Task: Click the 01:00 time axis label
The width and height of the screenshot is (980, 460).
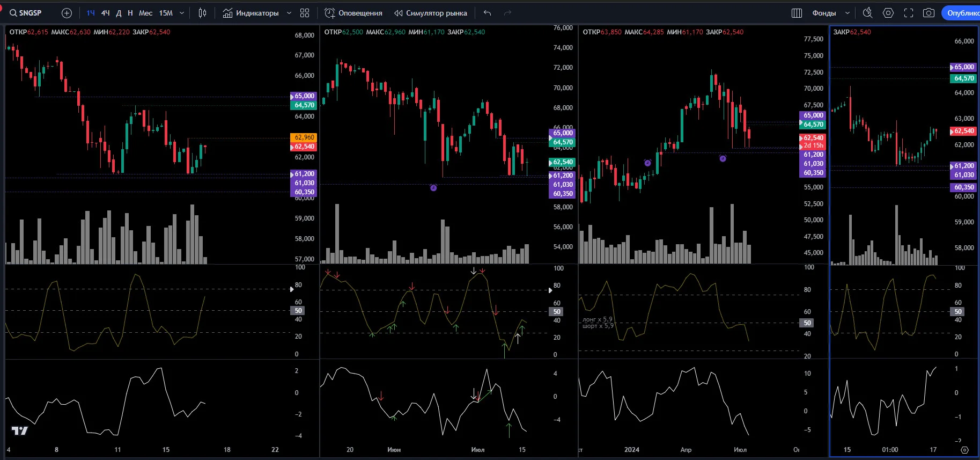Action: tap(890, 450)
